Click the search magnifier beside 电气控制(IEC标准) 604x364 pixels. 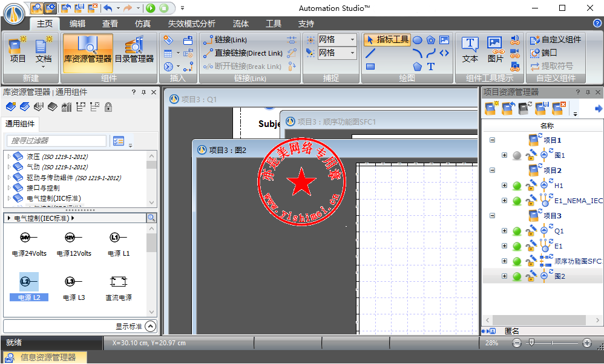click(151, 218)
